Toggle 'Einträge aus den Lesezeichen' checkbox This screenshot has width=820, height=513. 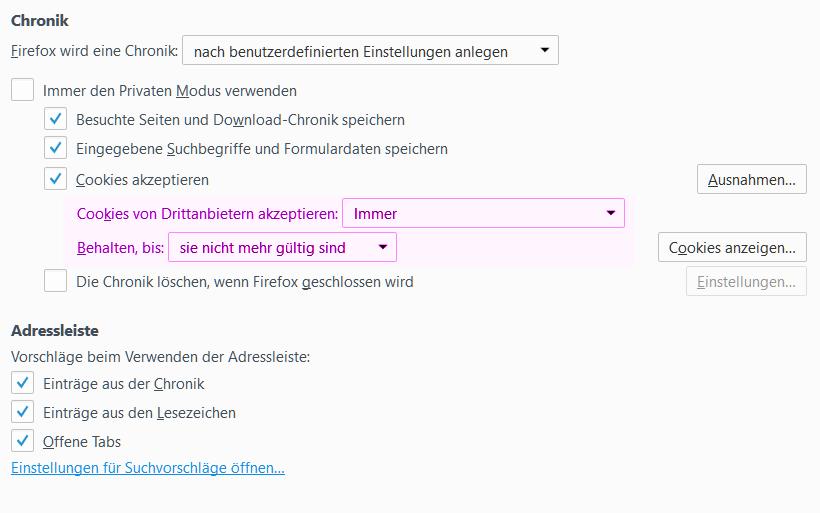(23, 412)
